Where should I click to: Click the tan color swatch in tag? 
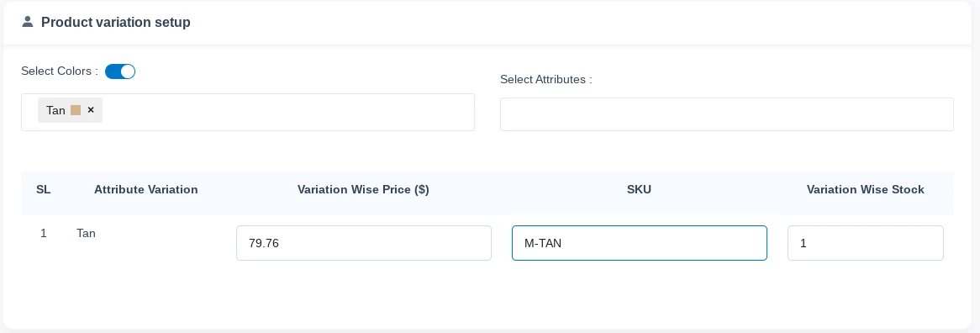76,110
